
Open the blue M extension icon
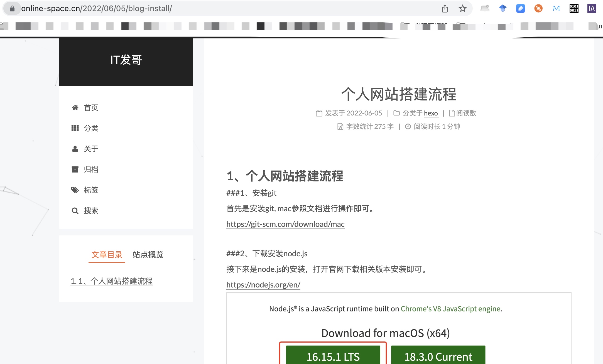click(556, 8)
